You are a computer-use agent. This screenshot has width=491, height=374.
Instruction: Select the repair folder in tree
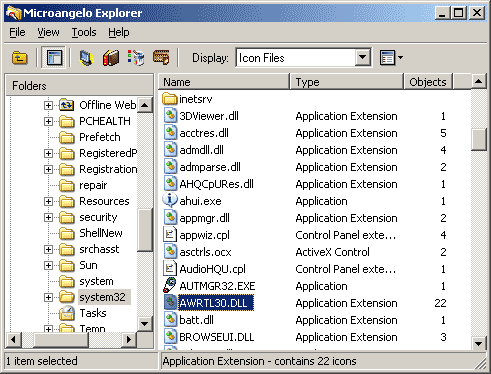coord(93,185)
